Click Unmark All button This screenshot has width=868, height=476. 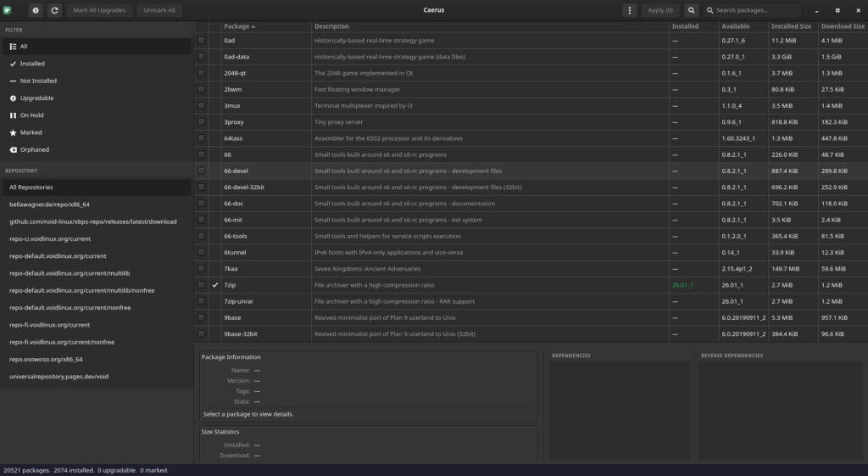pyautogui.click(x=159, y=10)
